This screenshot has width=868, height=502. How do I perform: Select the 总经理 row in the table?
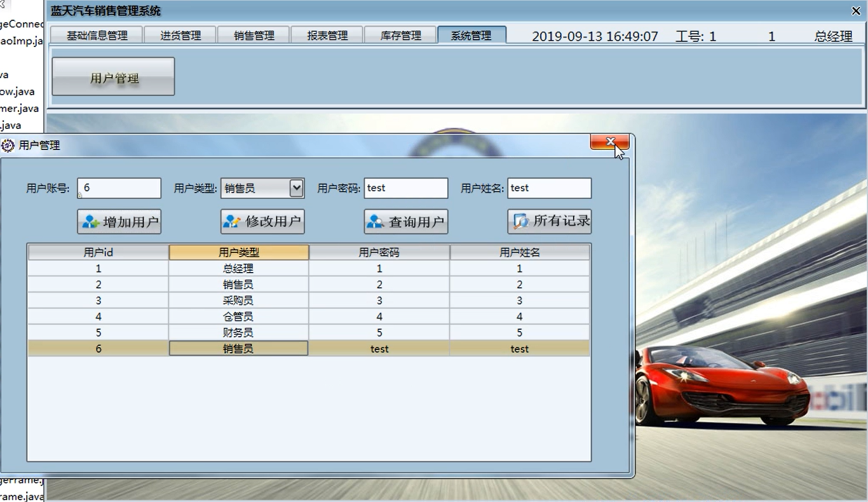(x=309, y=268)
